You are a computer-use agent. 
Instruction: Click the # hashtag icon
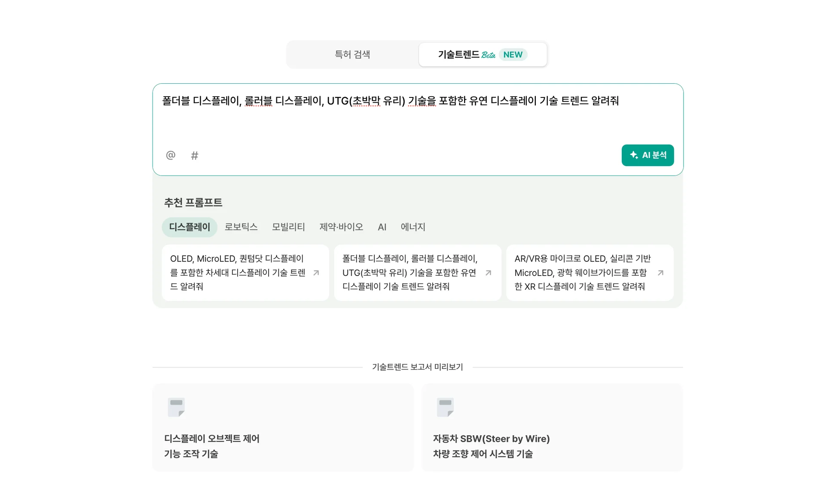(195, 155)
